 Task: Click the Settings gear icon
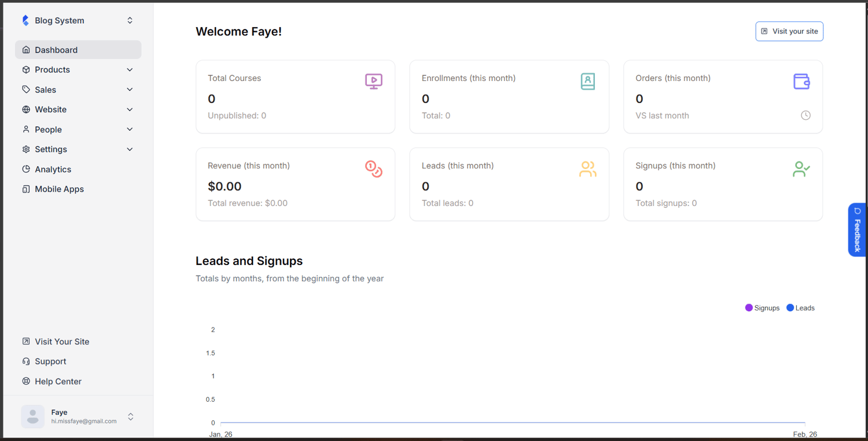coord(26,149)
